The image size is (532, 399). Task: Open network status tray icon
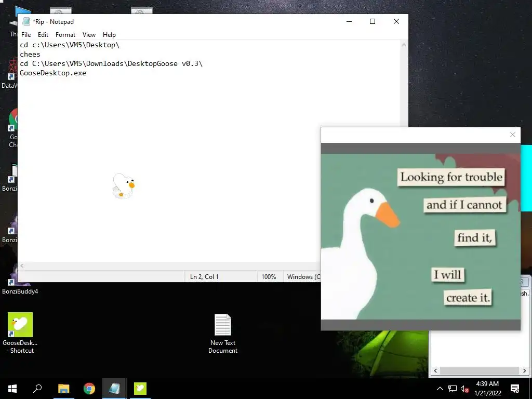pyautogui.click(x=453, y=389)
